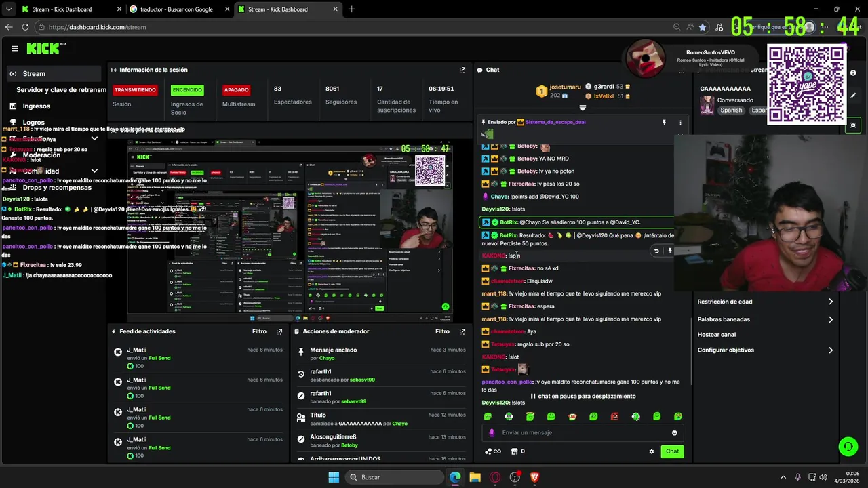Open the emoji picker in message box
The height and width of the screenshot is (488, 868).
674,432
